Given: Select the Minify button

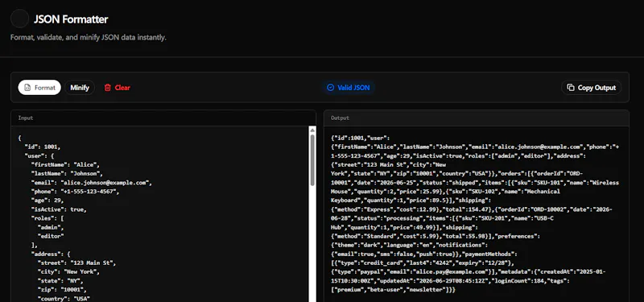Looking at the screenshot, I should pos(80,88).
